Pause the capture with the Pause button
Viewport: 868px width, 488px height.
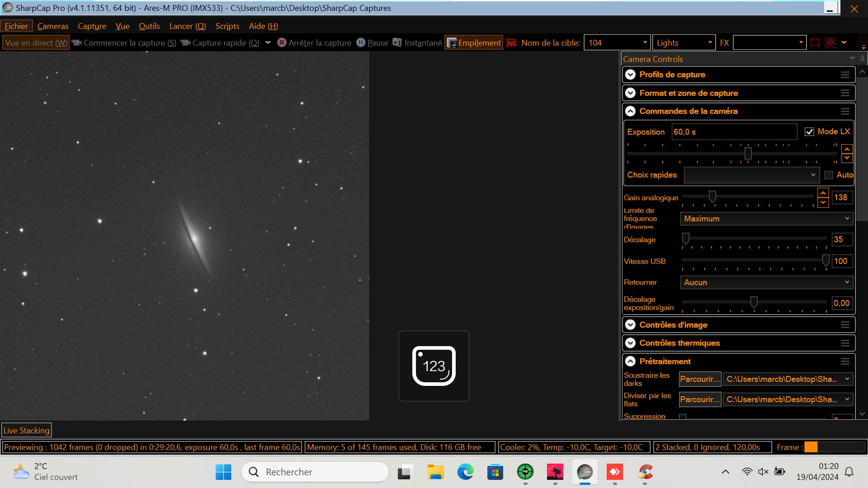[x=372, y=42]
